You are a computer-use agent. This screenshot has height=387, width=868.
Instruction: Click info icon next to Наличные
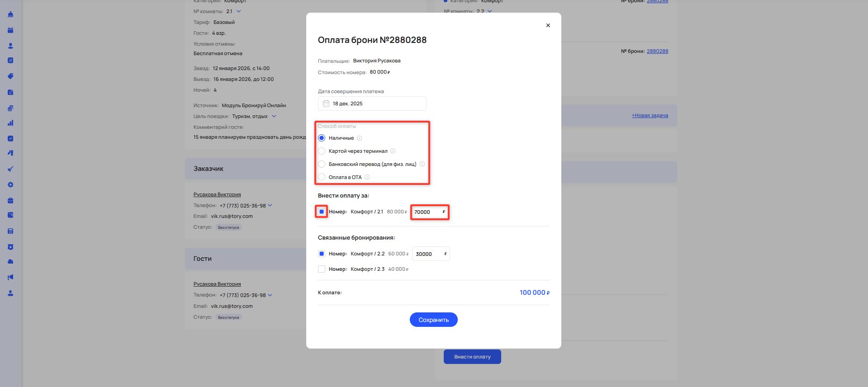point(360,138)
